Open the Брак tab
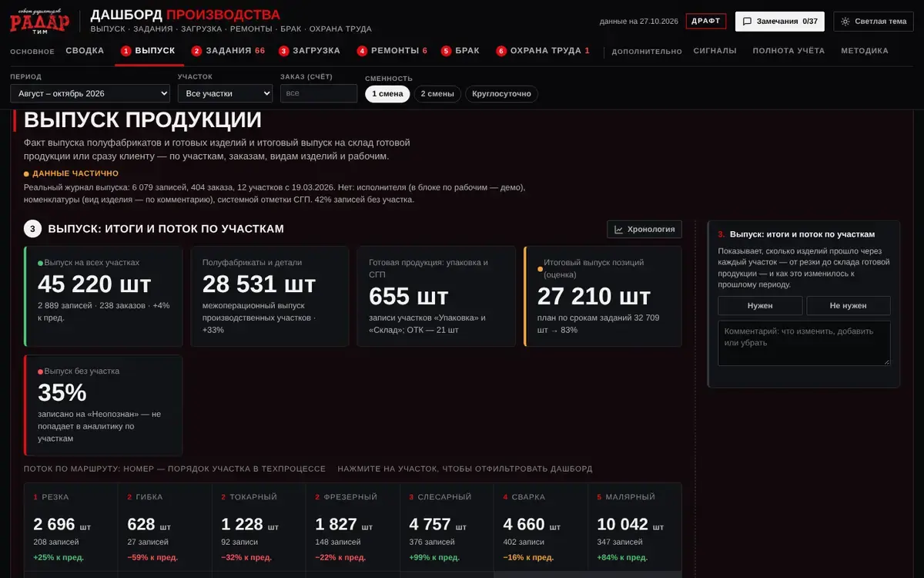 [x=460, y=51]
